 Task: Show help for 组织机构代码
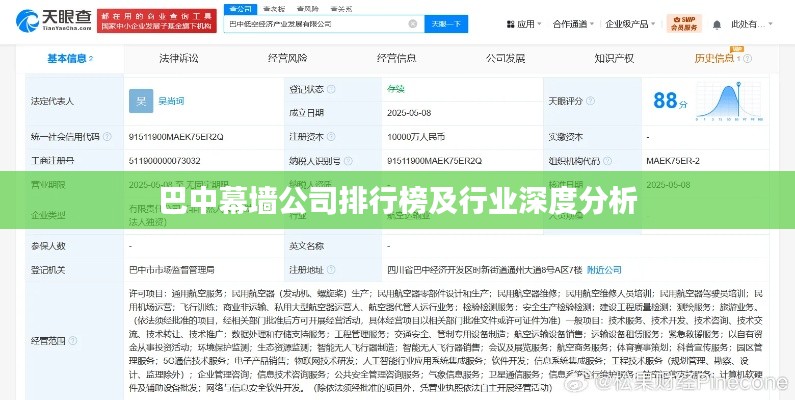[x=607, y=161]
